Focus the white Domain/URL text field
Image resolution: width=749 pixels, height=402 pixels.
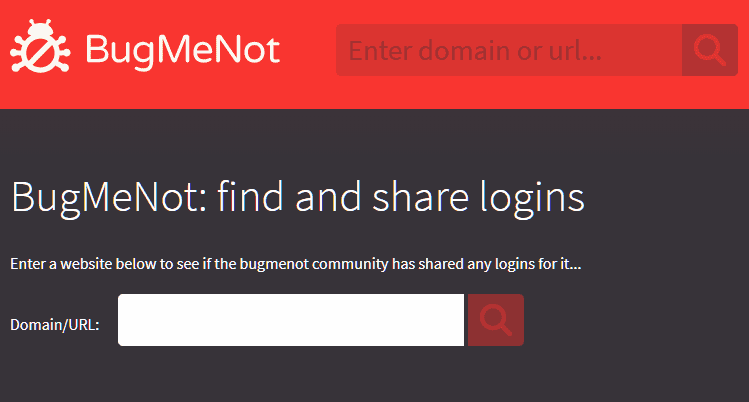[x=291, y=320]
